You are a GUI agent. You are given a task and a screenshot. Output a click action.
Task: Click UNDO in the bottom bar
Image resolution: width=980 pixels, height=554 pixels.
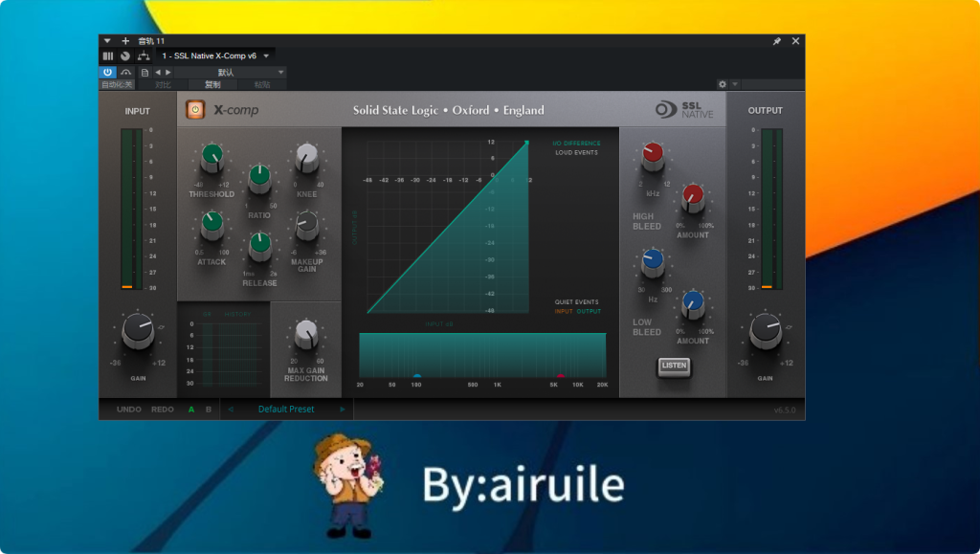point(129,410)
